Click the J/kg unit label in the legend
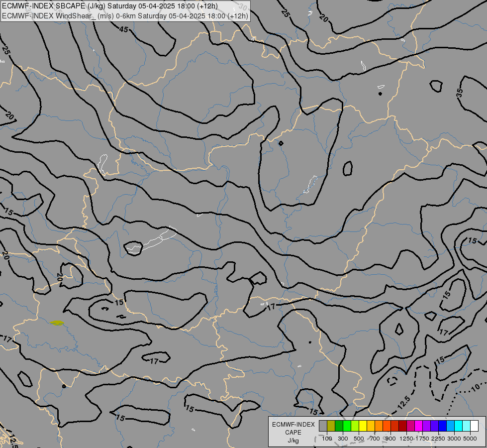The image size is (487, 448). 293,441
